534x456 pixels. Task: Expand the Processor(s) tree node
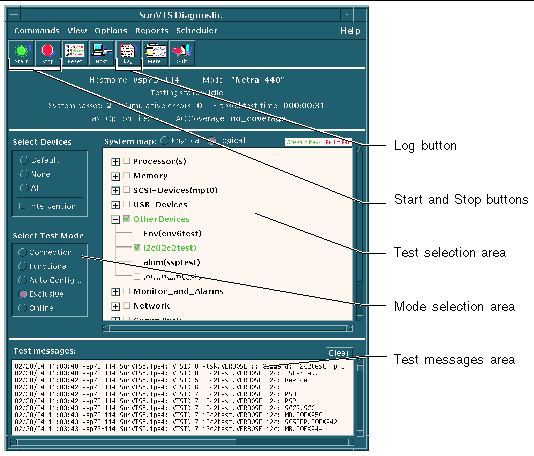(115, 162)
